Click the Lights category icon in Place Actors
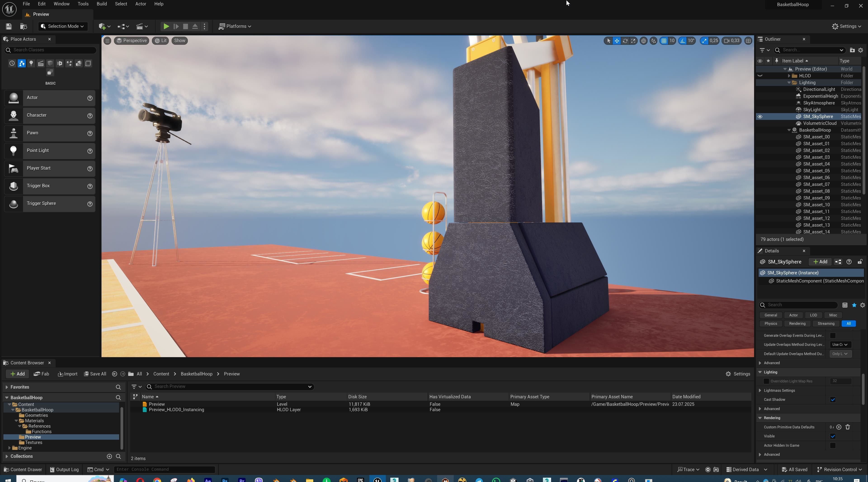This screenshot has width=868, height=482. point(31,63)
